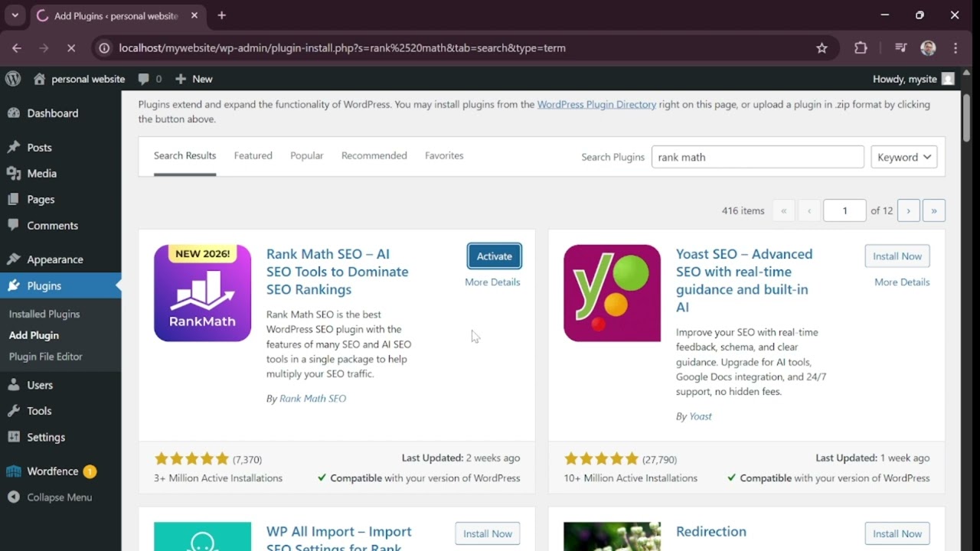Open Chrome three-dot menu

pos(955,48)
